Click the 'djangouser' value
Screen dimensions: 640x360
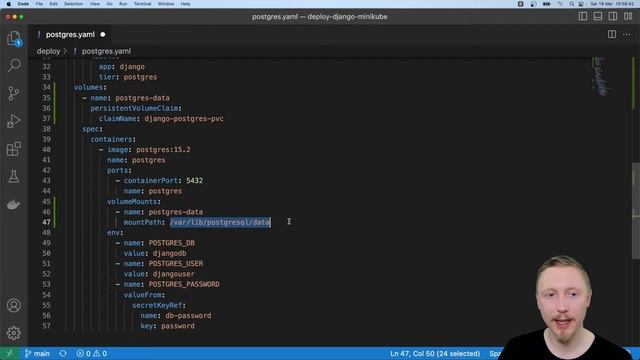tap(173, 274)
